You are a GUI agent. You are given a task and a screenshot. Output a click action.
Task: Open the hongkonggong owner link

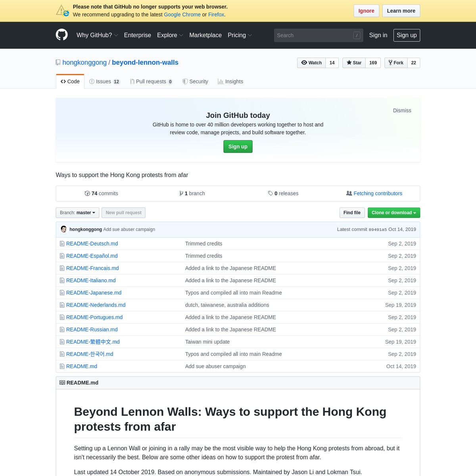click(x=84, y=62)
